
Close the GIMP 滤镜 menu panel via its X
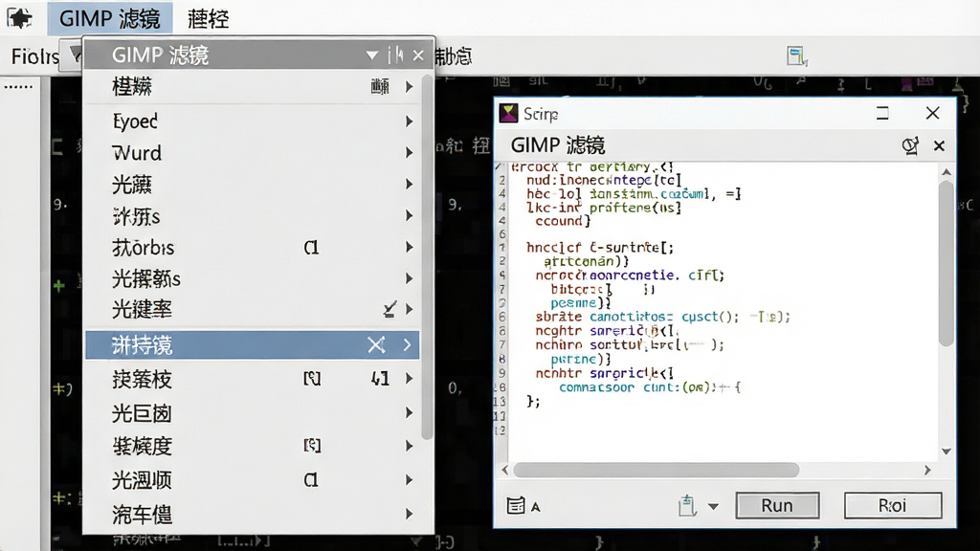(418, 55)
